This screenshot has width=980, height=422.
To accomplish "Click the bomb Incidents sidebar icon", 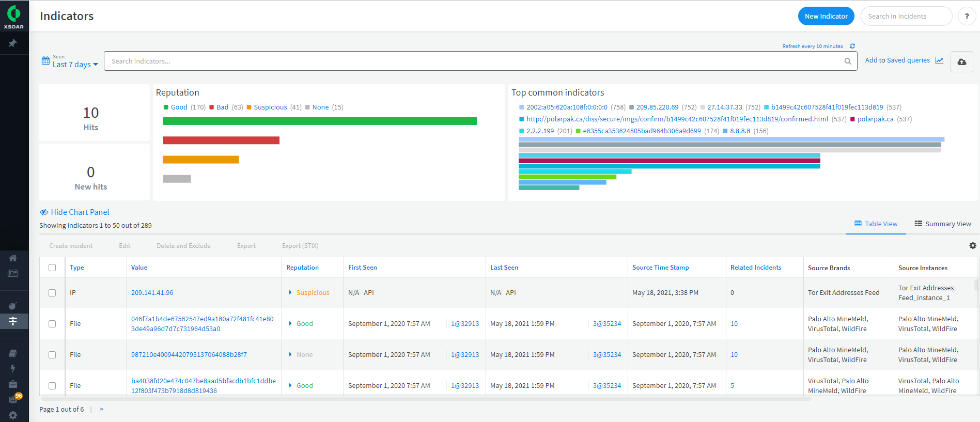I will pyautogui.click(x=13, y=305).
